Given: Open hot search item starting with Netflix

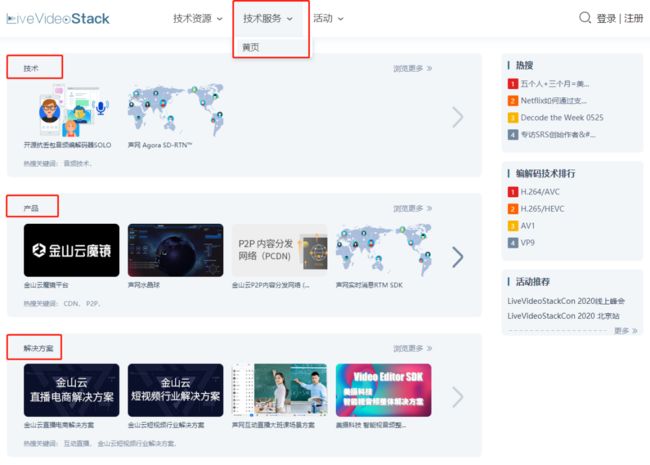Looking at the screenshot, I should (554, 101).
